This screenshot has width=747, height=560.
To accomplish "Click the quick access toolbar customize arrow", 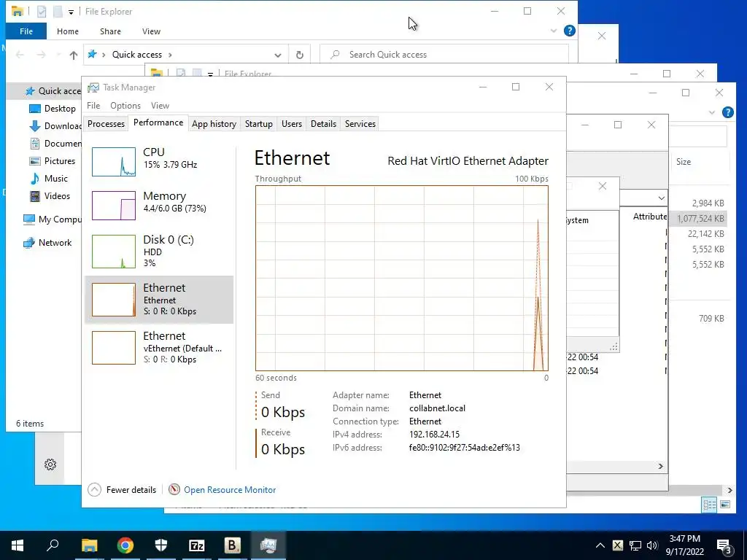I will pyautogui.click(x=71, y=12).
